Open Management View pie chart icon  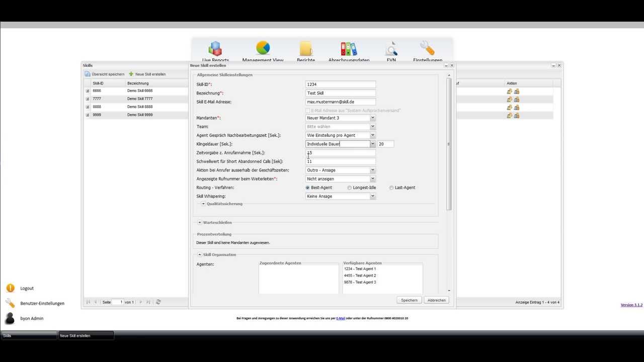pos(263,48)
